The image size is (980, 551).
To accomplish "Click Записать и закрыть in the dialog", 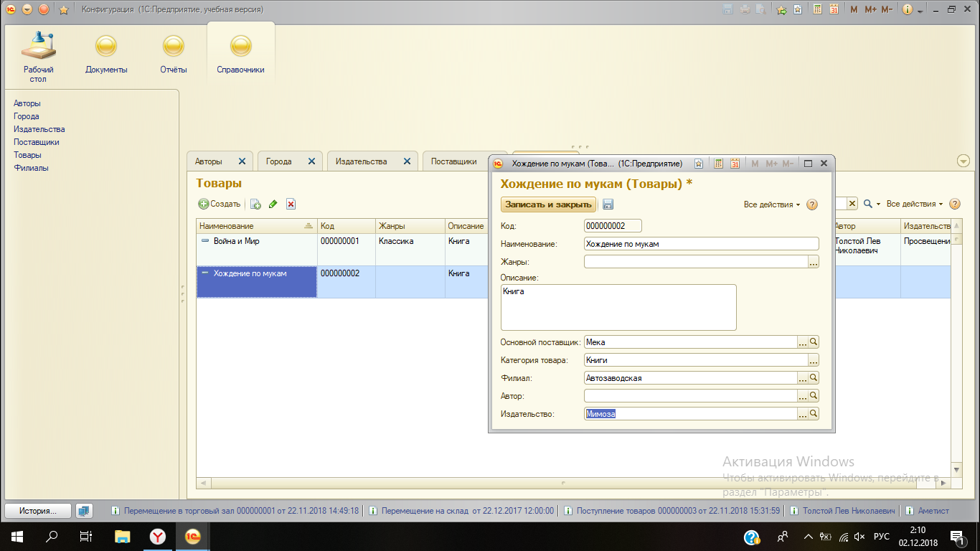I will tap(548, 204).
